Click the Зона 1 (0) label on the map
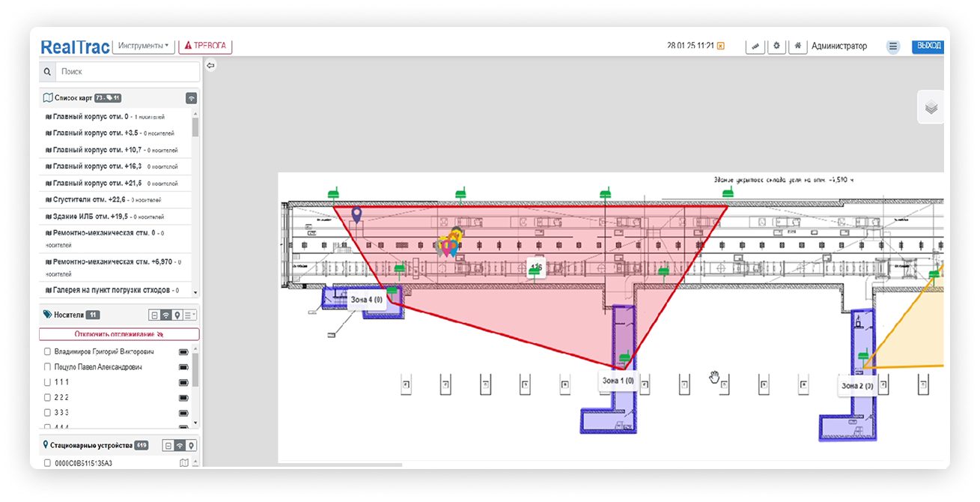The height and width of the screenshot is (502, 980). point(618,381)
